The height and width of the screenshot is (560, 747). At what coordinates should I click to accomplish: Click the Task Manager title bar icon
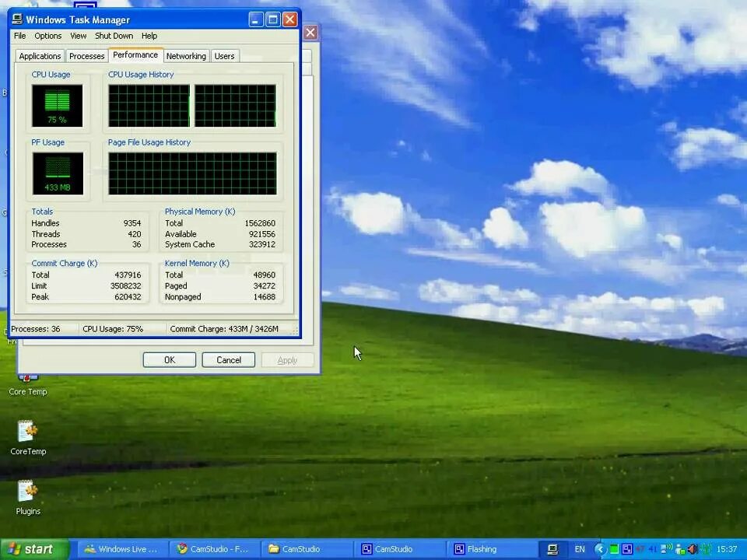coord(18,19)
